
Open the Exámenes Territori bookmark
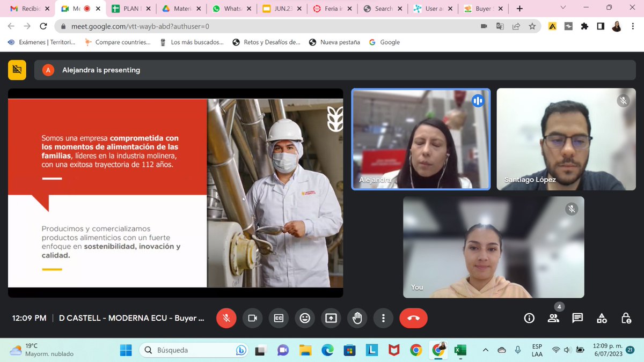[x=41, y=42]
